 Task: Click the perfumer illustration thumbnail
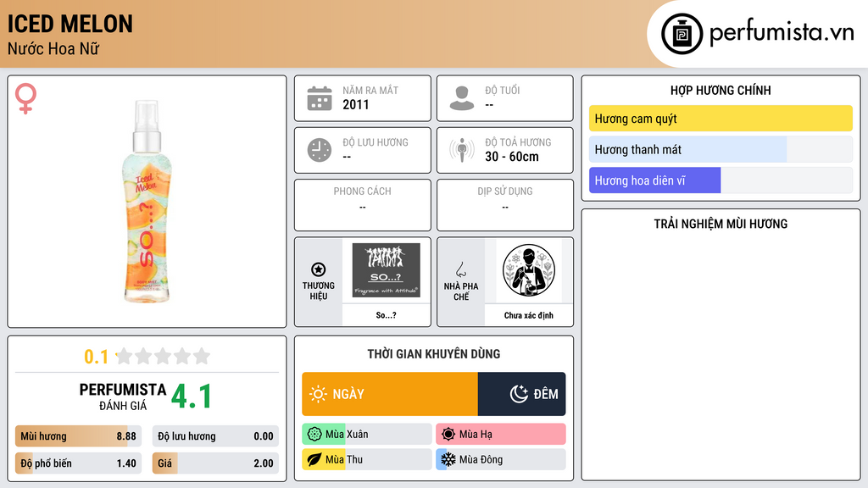click(x=529, y=270)
